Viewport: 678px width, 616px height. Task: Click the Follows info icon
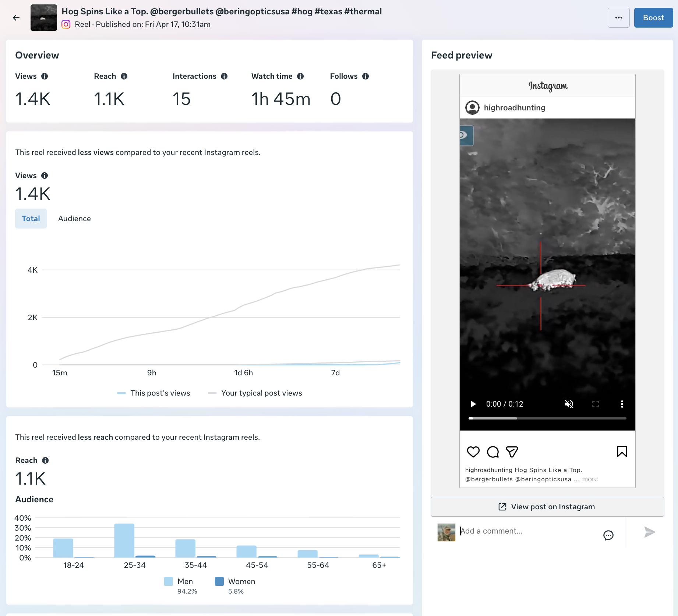click(366, 76)
